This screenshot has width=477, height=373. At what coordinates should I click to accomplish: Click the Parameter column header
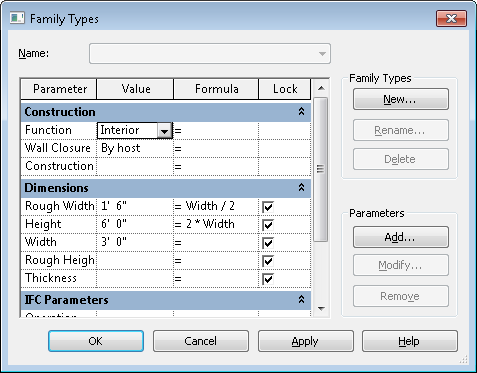[x=59, y=89]
